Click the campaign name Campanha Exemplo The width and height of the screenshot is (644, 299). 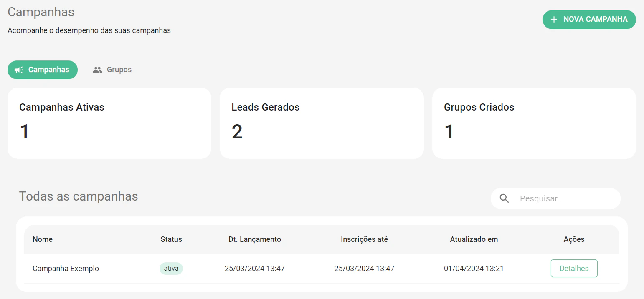click(66, 268)
